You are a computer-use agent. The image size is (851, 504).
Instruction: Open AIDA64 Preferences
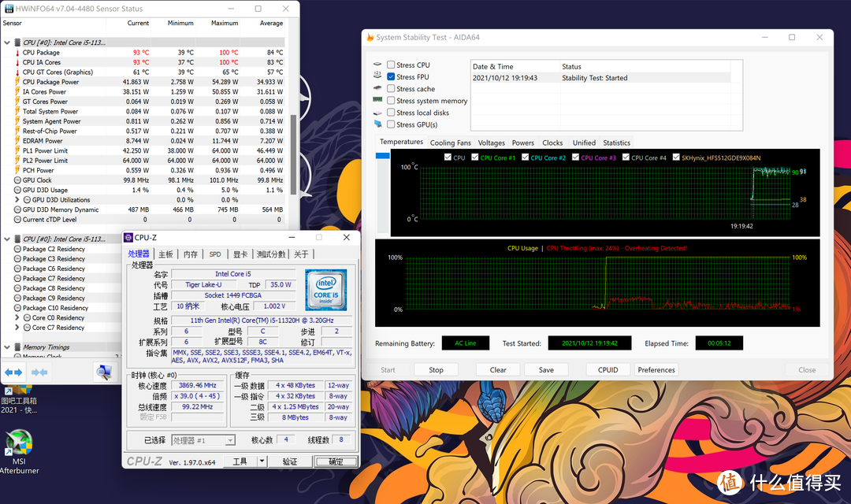[656, 370]
